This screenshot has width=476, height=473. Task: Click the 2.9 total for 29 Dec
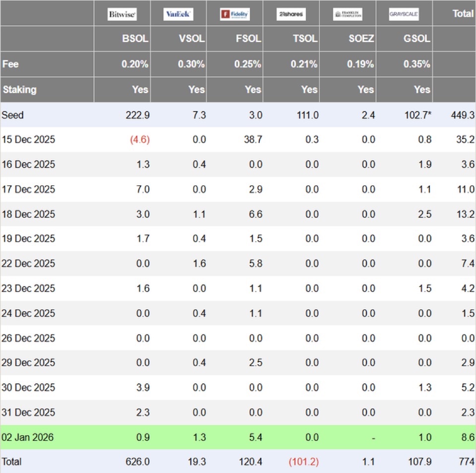(468, 362)
